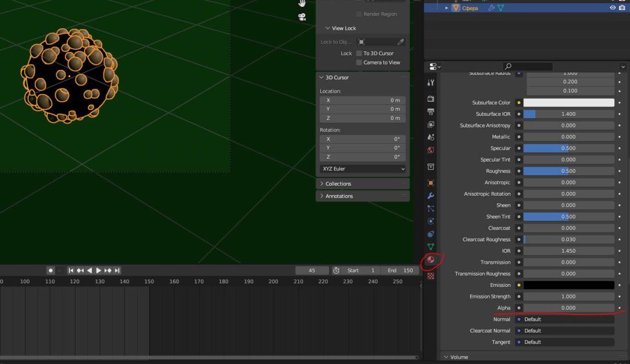Expand the Collections panel
The width and height of the screenshot is (630, 364).
(321, 184)
